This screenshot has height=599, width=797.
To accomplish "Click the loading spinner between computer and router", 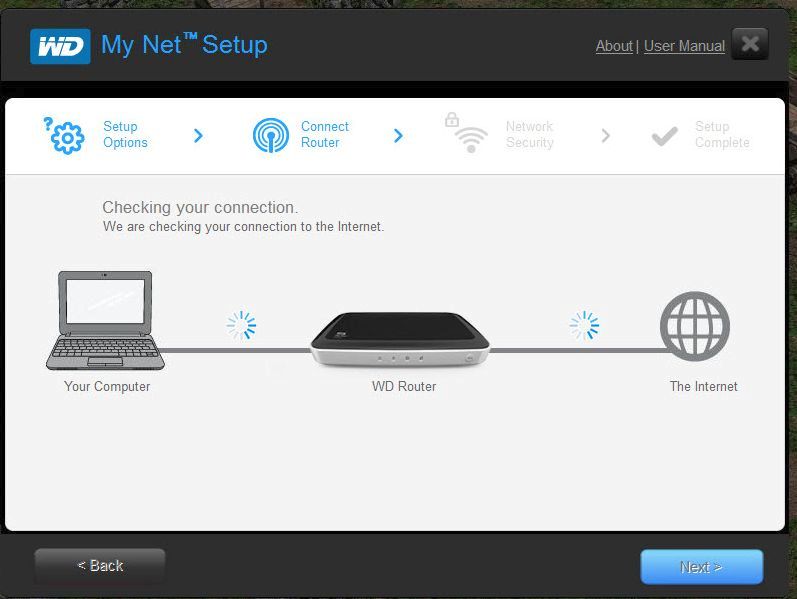I will point(241,325).
